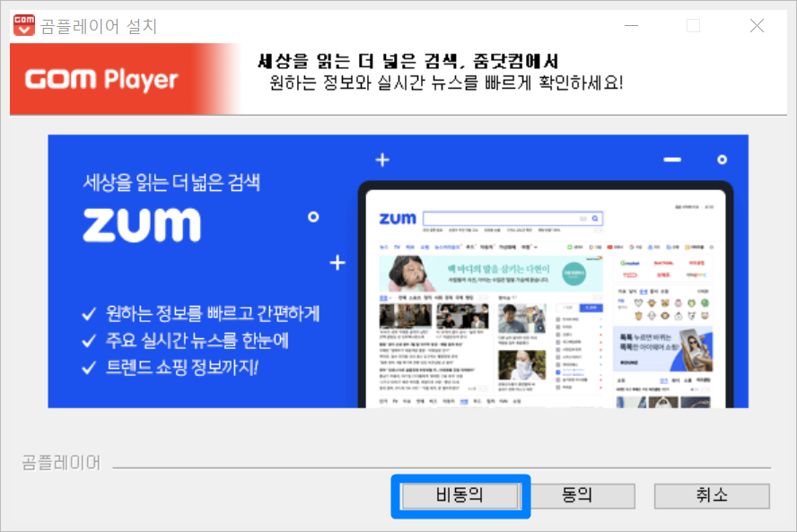The height and width of the screenshot is (532, 797).
Task: Close the 곰플레이어 설치 window
Action: [757, 25]
